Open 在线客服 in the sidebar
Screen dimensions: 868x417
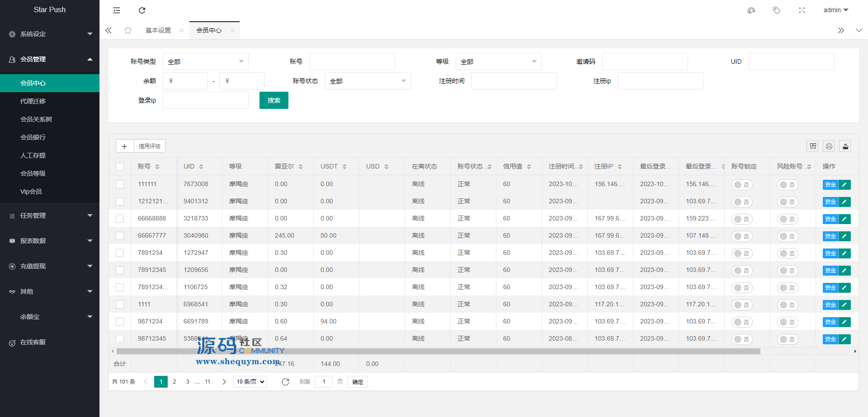(x=50, y=342)
